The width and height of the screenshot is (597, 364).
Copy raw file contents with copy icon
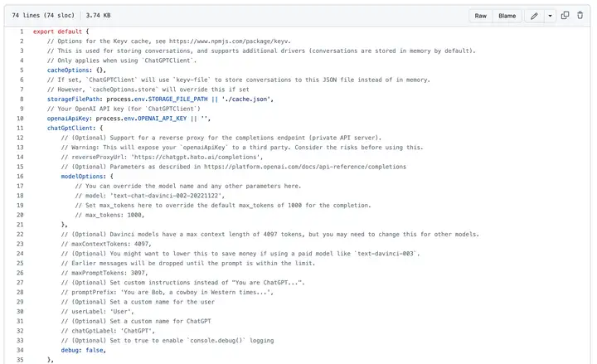pyautogui.click(x=565, y=15)
